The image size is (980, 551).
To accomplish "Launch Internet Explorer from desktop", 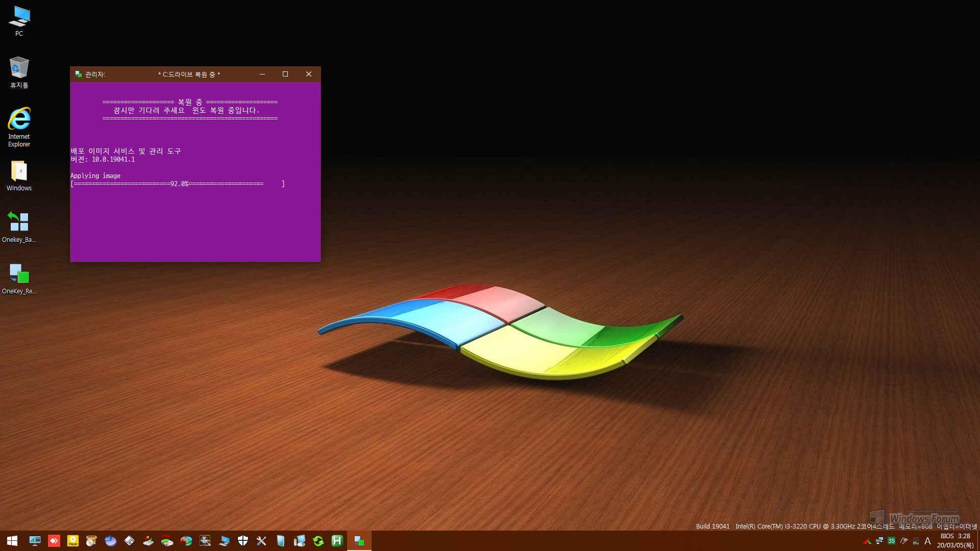I will pyautogui.click(x=19, y=127).
